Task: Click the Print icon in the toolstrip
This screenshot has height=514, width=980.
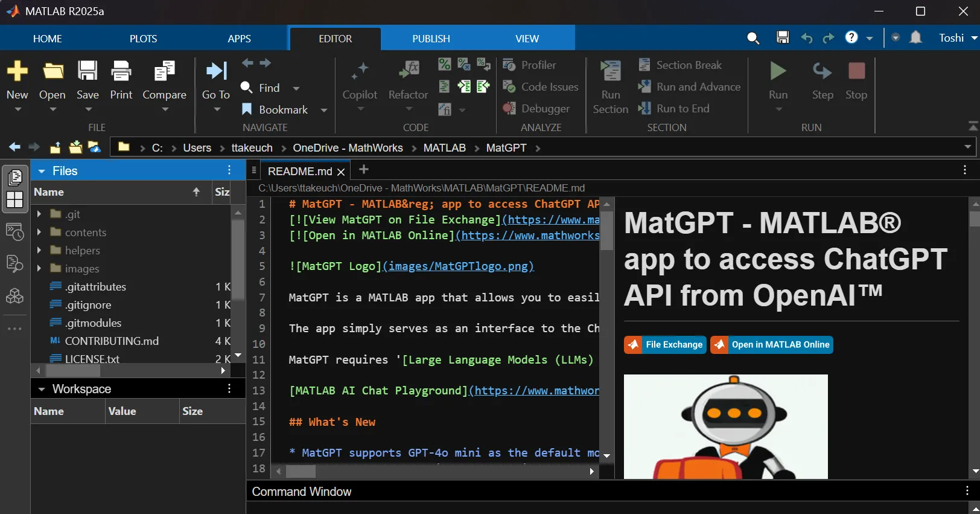Action: click(x=121, y=72)
